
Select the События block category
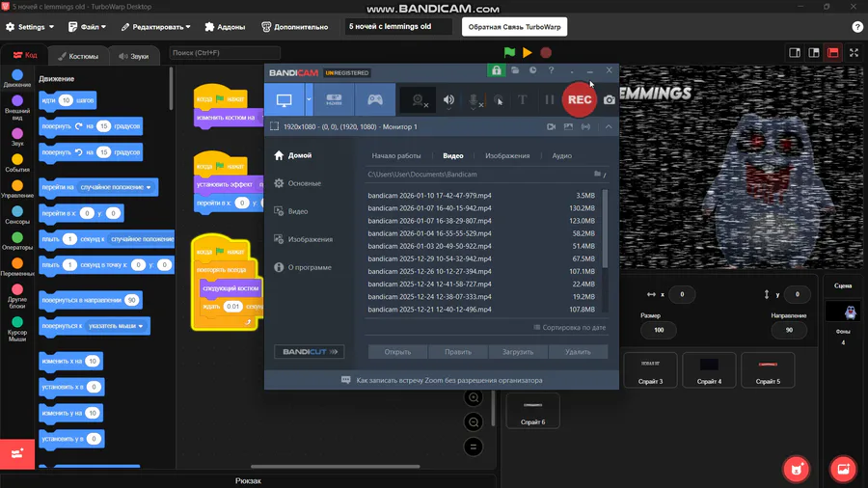coord(17,163)
